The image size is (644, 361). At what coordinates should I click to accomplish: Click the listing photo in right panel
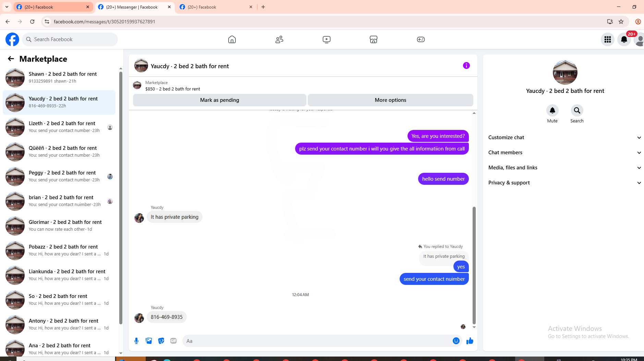point(565,72)
